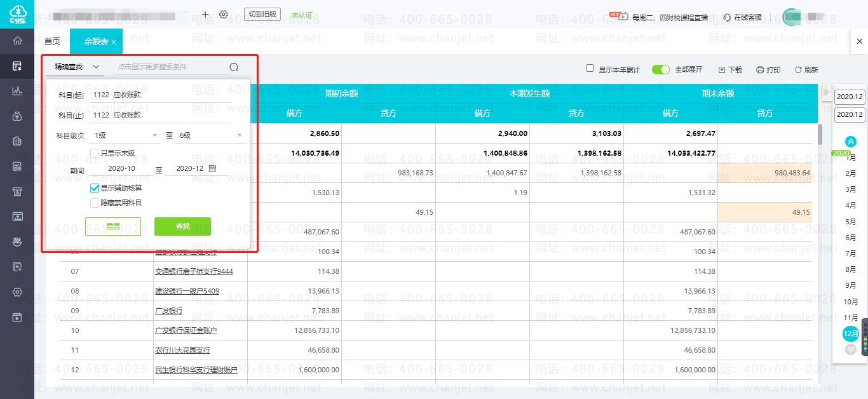Select the 余额表 tab

point(96,41)
